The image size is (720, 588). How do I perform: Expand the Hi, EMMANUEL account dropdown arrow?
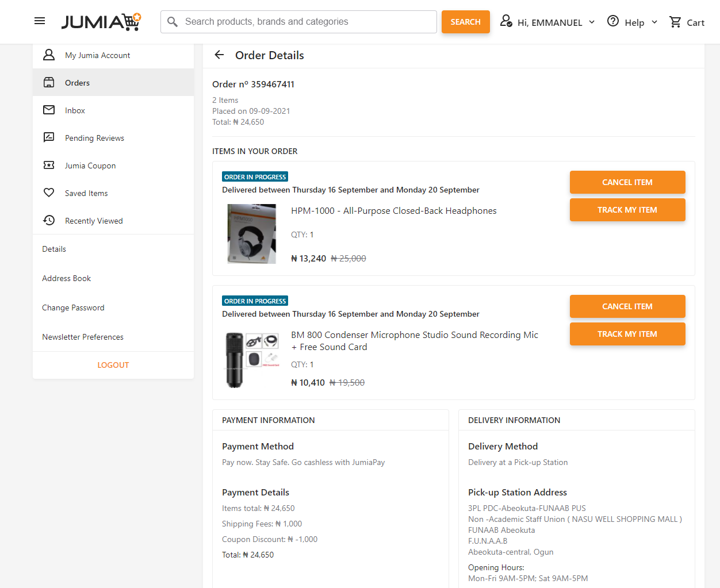point(592,22)
